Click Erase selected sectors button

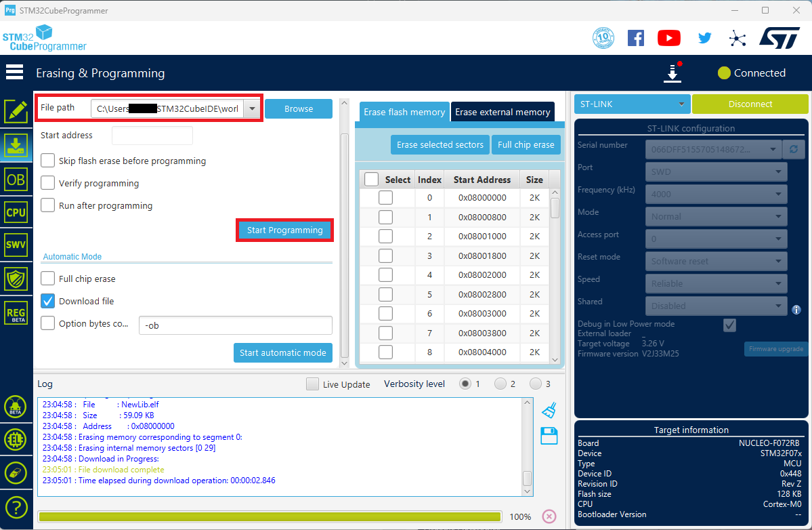(x=440, y=144)
